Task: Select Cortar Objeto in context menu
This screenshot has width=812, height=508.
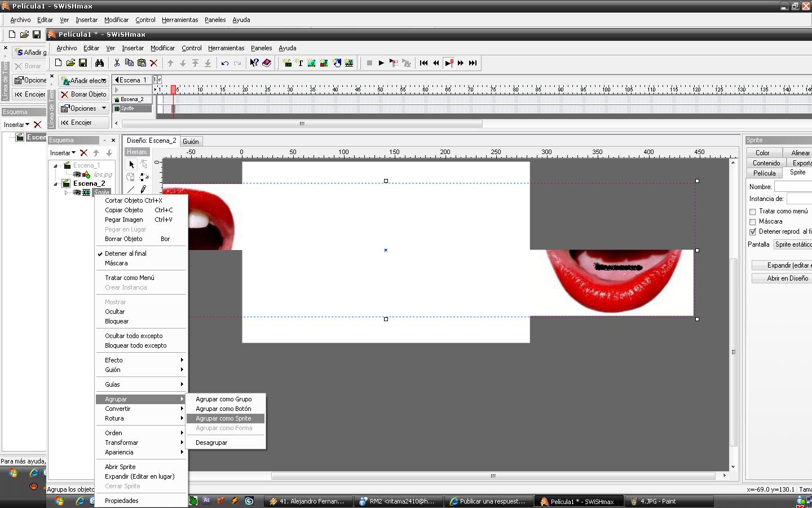Action: pos(141,200)
